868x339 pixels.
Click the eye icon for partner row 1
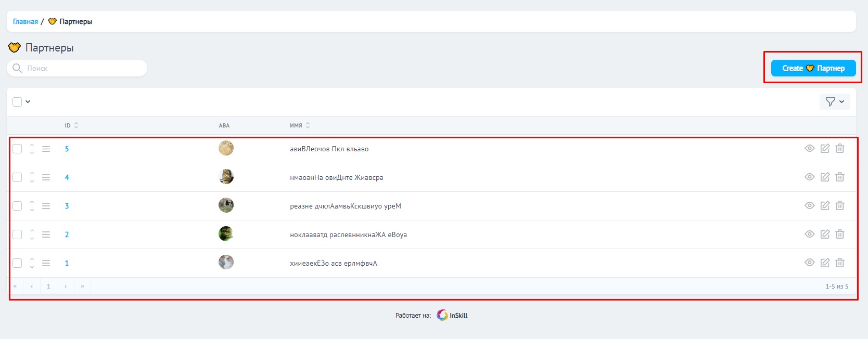coord(809,263)
